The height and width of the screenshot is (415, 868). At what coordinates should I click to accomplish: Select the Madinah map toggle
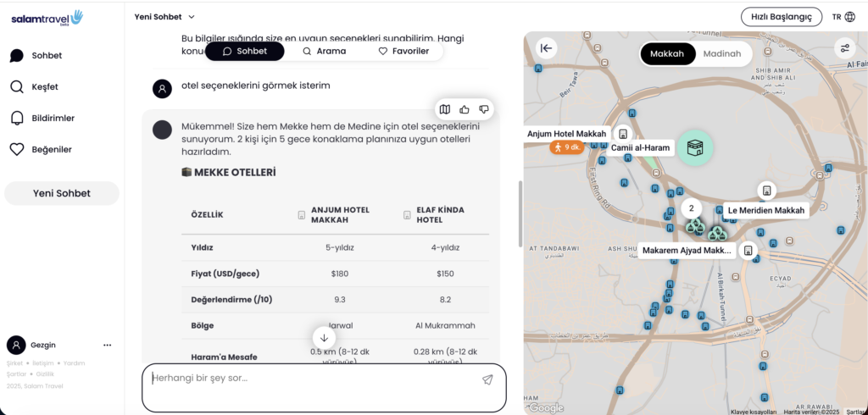pyautogui.click(x=722, y=53)
